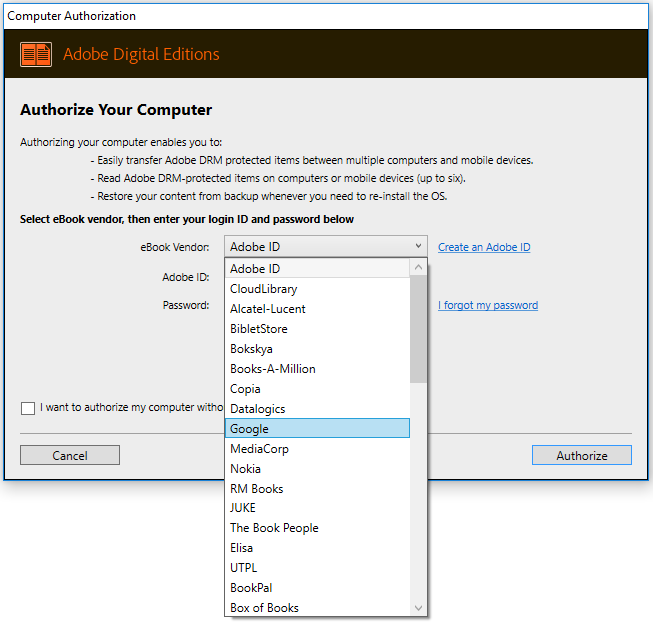This screenshot has width=653, height=622.
Task: Select RM Books vendor entry
Action: 257,489
